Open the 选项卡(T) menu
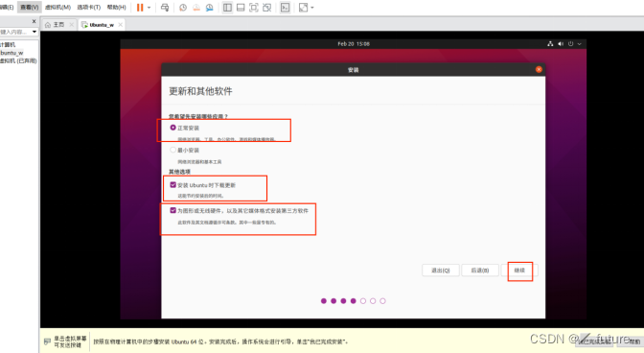This screenshot has width=644, height=353. coord(89,7)
